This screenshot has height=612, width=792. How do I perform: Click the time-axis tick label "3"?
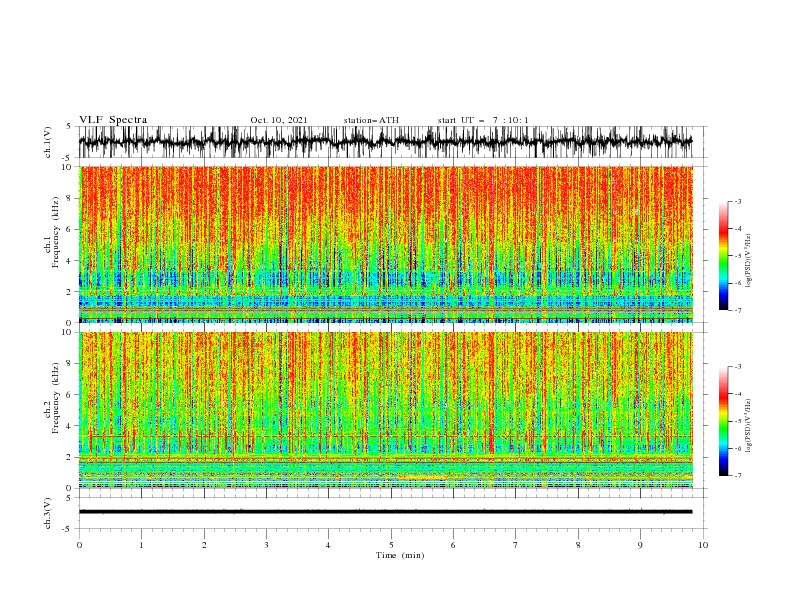(x=266, y=545)
